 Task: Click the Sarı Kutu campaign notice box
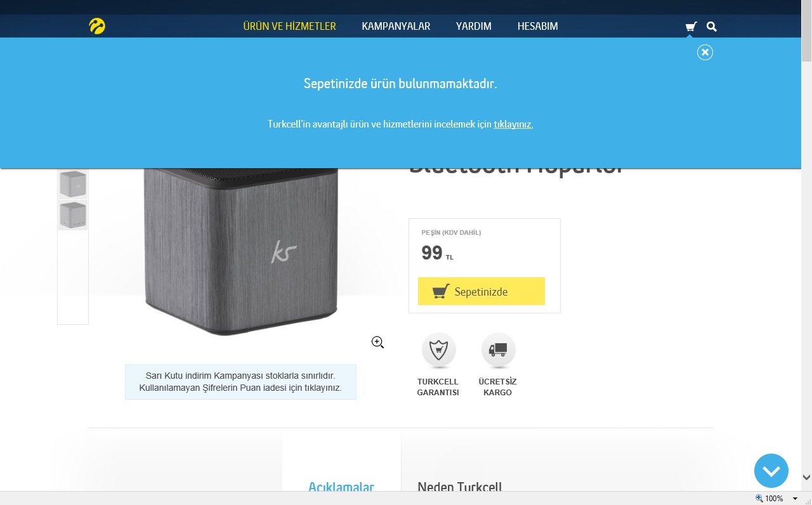pos(240,382)
